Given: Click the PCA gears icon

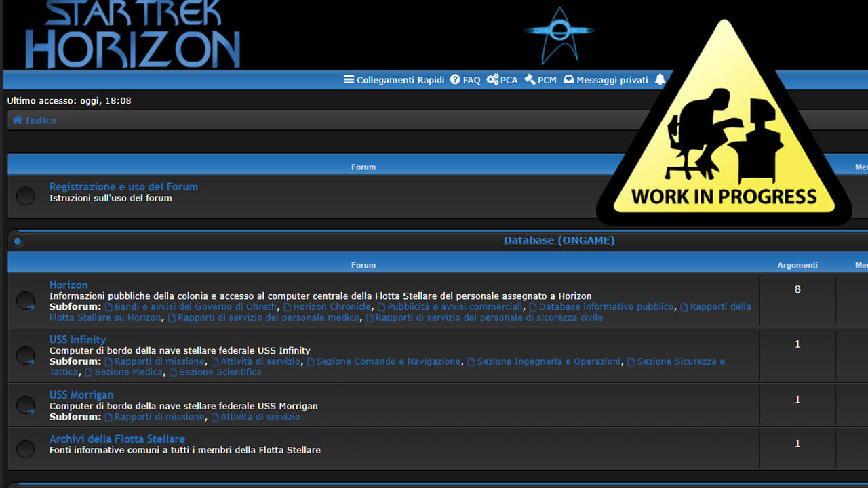Looking at the screenshot, I should point(492,80).
